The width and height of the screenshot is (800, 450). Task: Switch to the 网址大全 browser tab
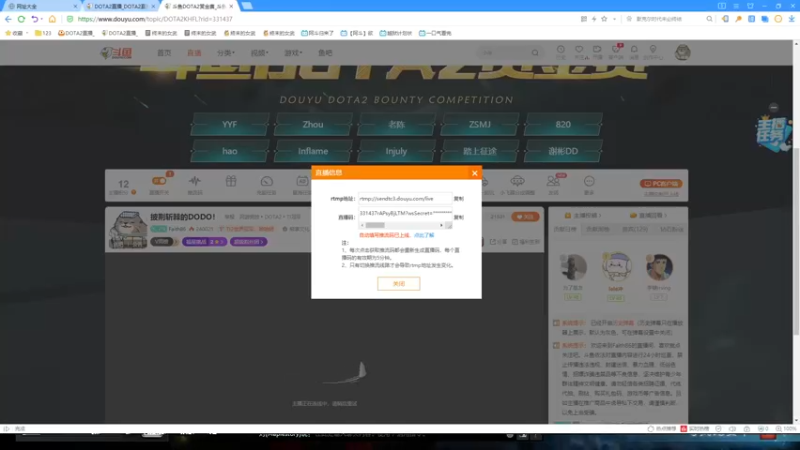[x=41, y=6]
